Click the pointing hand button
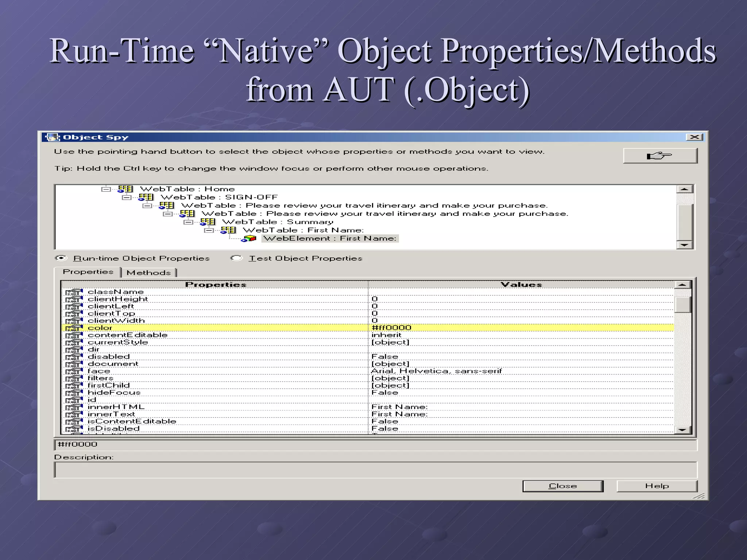 coord(660,156)
